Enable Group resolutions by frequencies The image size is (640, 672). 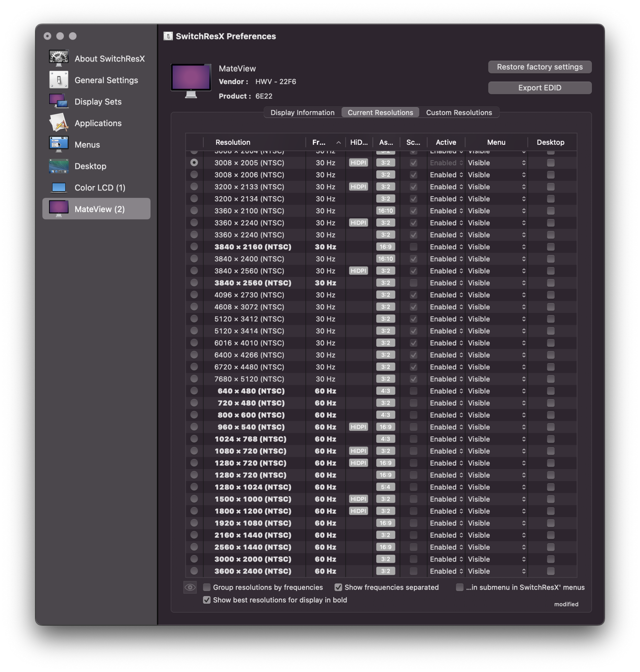point(207,587)
